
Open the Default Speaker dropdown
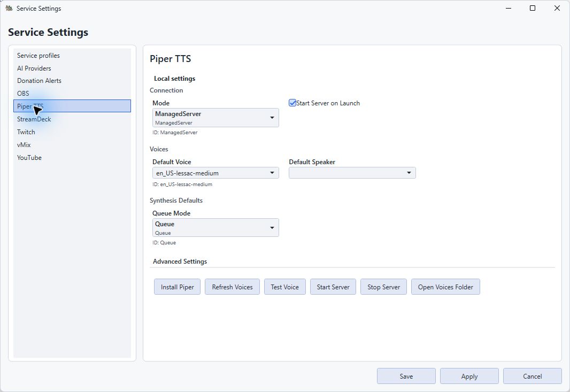(352, 173)
